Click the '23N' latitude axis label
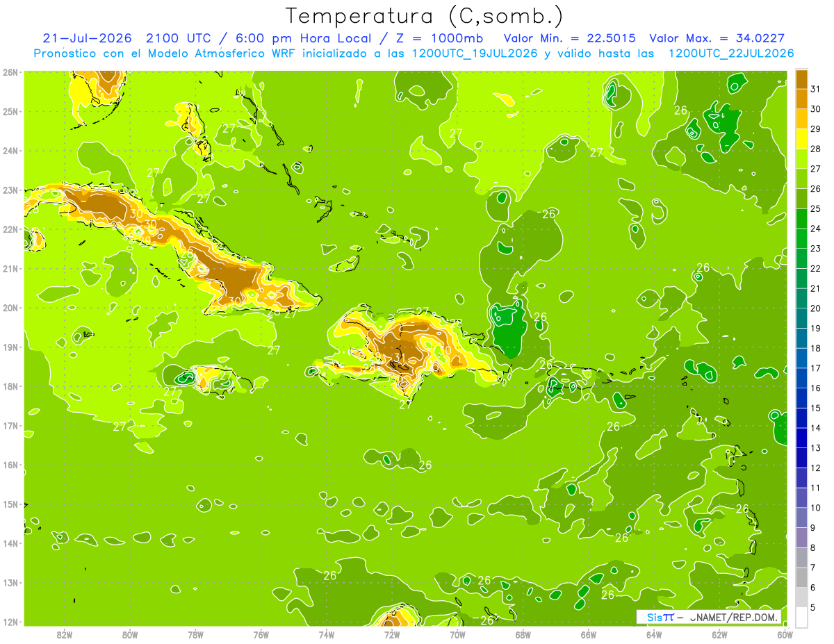 10,190
